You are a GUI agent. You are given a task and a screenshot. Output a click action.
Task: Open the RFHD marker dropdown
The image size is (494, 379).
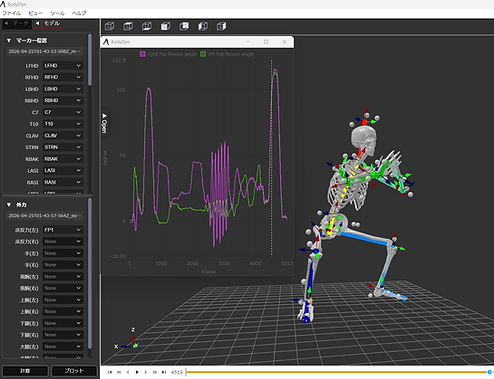pyautogui.click(x=63, y=77)
